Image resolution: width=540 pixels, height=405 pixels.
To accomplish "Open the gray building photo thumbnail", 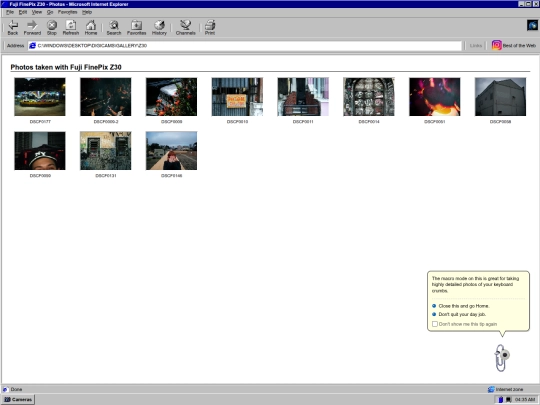I will tap(500, 97).
